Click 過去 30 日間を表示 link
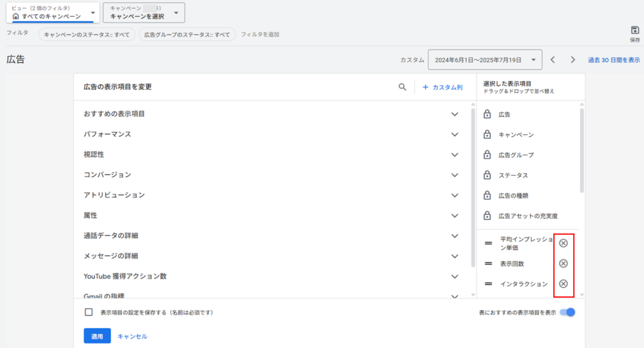The image size is (644, 348). pyautogui.click(x=613, y=60)
